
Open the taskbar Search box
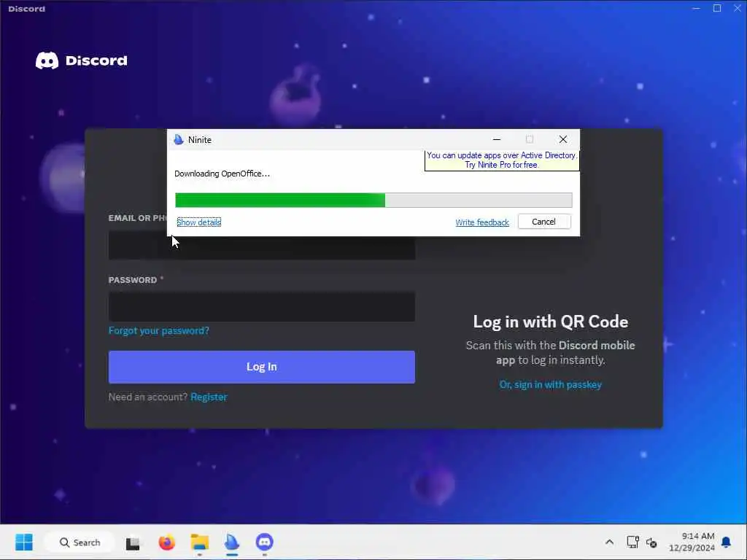click(x=80, y=542)
